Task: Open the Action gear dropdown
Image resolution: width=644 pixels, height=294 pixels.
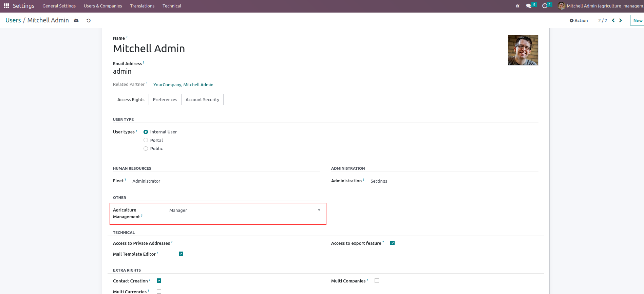Action: pyautogui.click(x=579, y=20)
